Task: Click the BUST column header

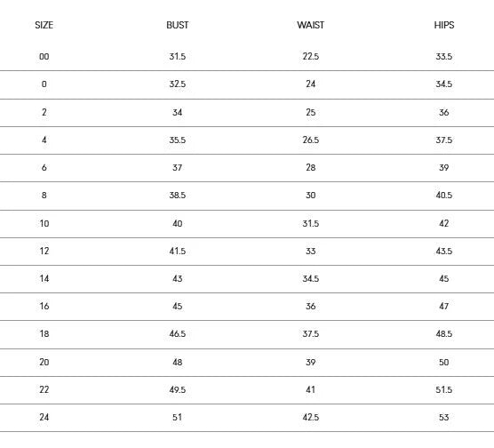Action: tap(178, 25)
